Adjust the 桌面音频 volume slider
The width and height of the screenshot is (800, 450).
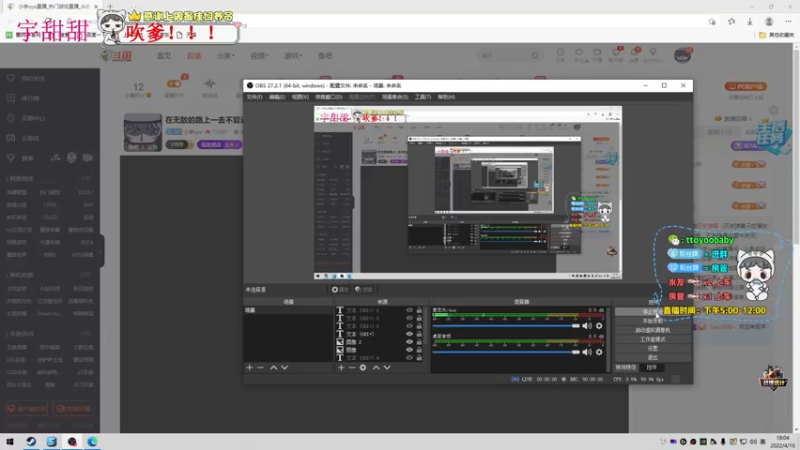click(507, 352)
